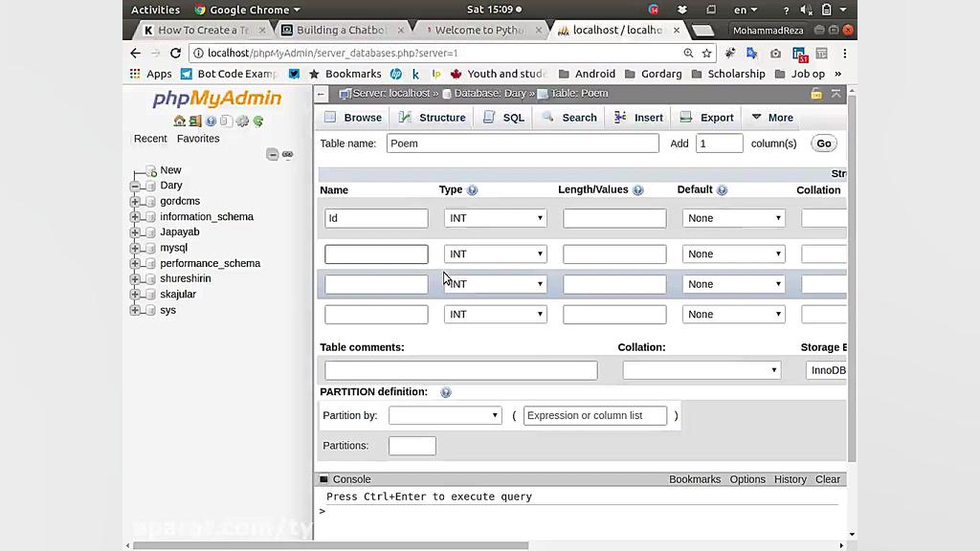The image size is (980, 551).
Task: Click the collapse panel arrow left of breadcrumb
Action: (x=321, y=94)
